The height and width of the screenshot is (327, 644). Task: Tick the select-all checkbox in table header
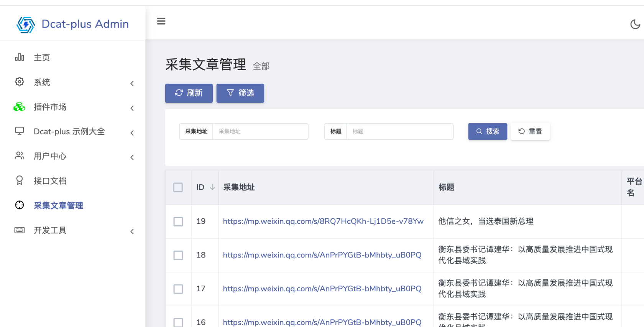tap(178, 187)
